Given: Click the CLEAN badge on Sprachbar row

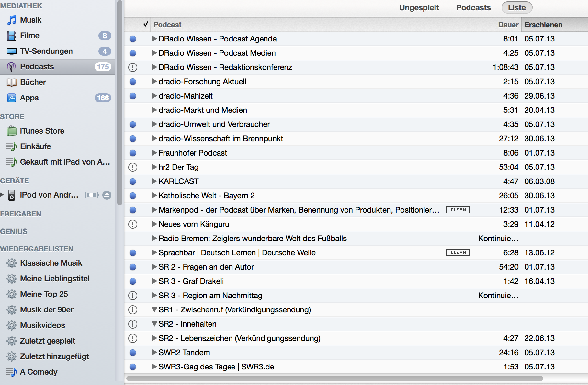Looking at the screenshot, I should pyautogui.click(x=458, y=252).
